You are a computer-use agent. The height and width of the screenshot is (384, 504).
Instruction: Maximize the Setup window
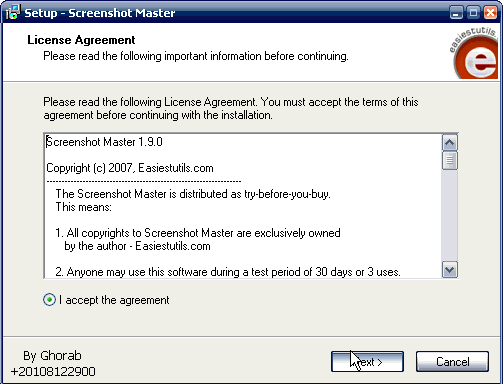click(x=473, y=13)
